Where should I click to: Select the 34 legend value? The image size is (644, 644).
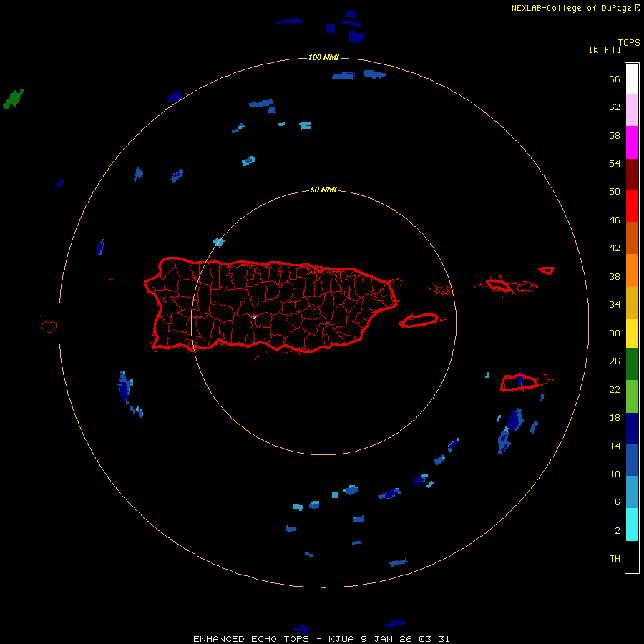click(x=615, y=304)
